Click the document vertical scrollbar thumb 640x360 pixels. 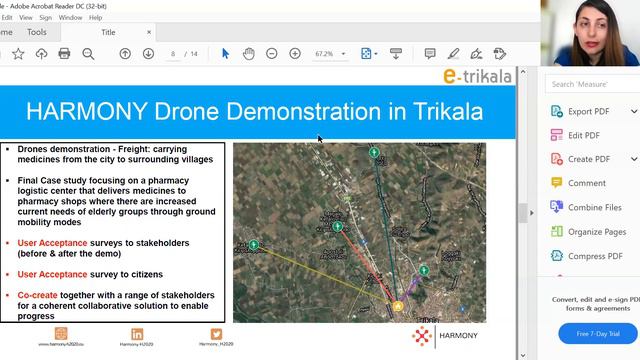523,212
